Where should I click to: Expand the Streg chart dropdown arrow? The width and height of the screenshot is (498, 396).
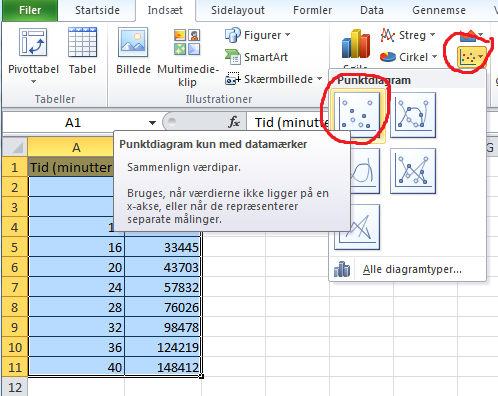tap(433, 35)
